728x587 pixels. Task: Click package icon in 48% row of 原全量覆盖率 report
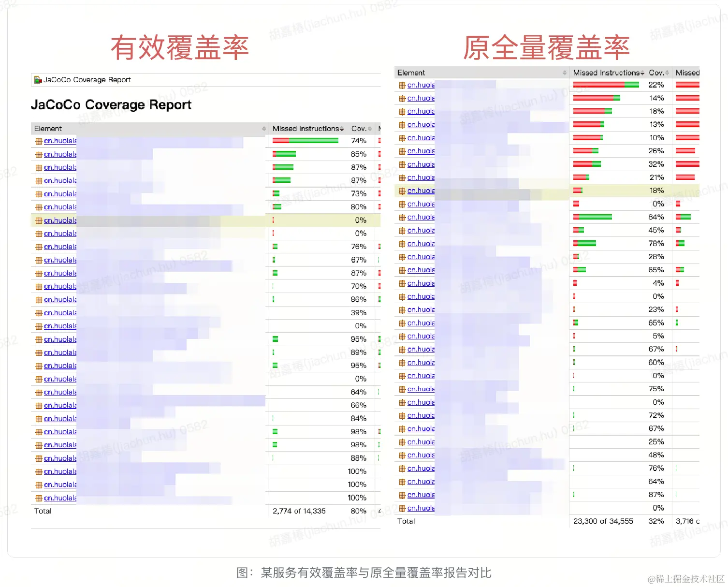(402, 455)
